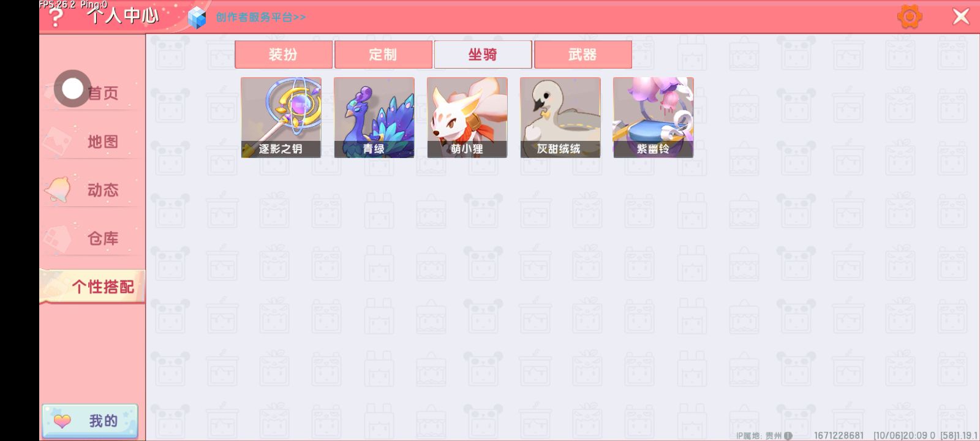Open the 创作者服务平台 link
Image resolution: width=980 pixels, height=441 pixels.
point(260,17)
